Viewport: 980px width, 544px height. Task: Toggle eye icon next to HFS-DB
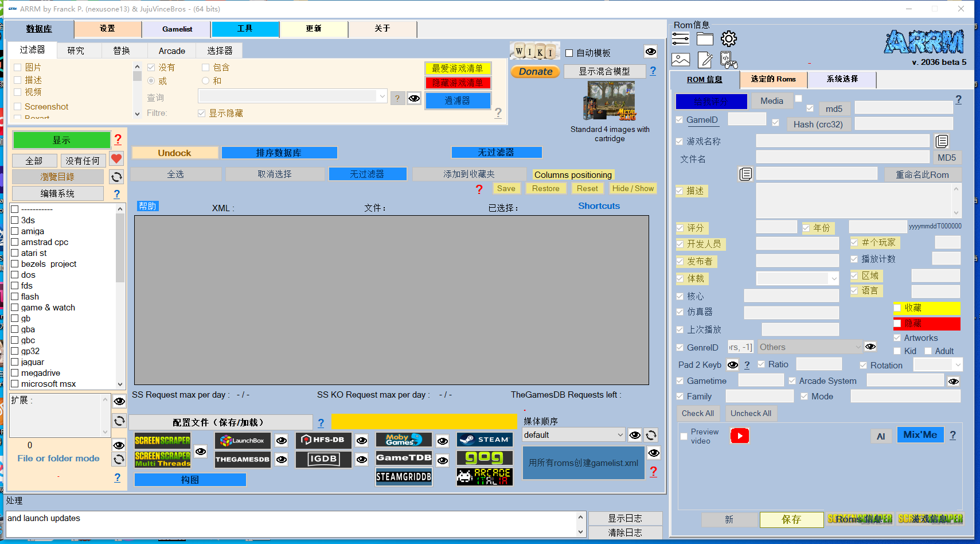click(362, 441)
